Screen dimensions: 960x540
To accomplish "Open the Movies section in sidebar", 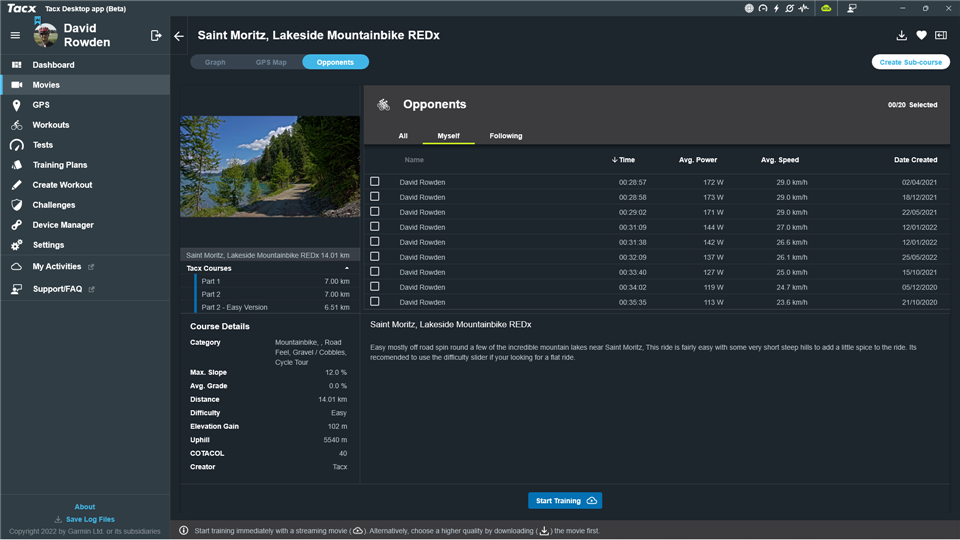I will 85,85.
